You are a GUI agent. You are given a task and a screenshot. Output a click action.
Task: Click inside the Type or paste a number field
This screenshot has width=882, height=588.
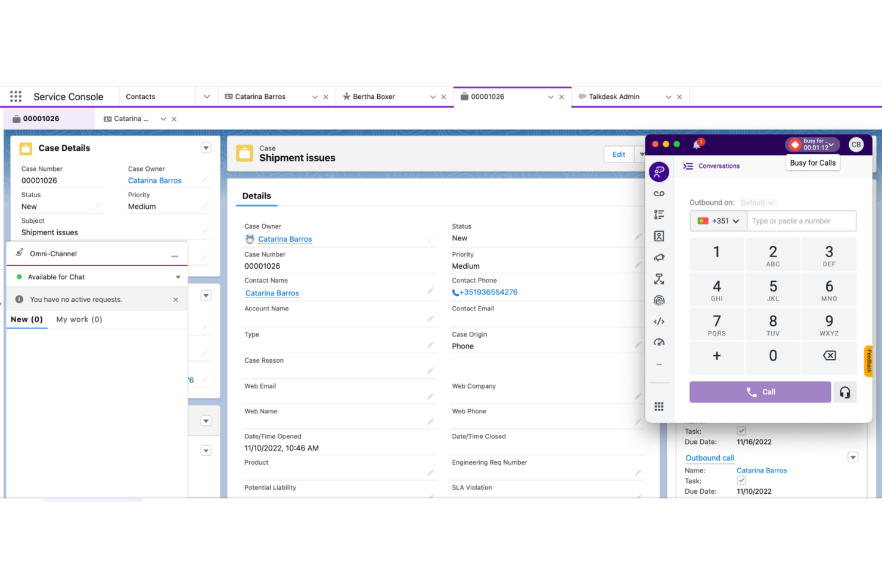[x=802, y=220]
